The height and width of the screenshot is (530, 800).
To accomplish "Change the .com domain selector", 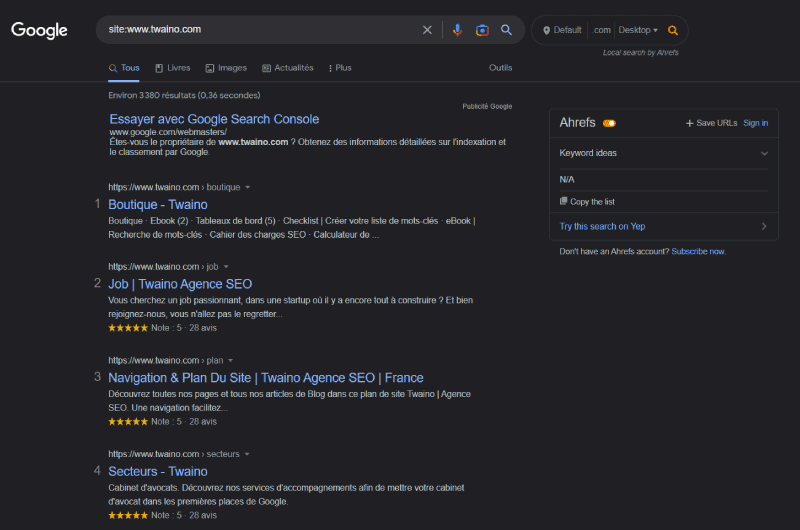I will coord(602,30).
